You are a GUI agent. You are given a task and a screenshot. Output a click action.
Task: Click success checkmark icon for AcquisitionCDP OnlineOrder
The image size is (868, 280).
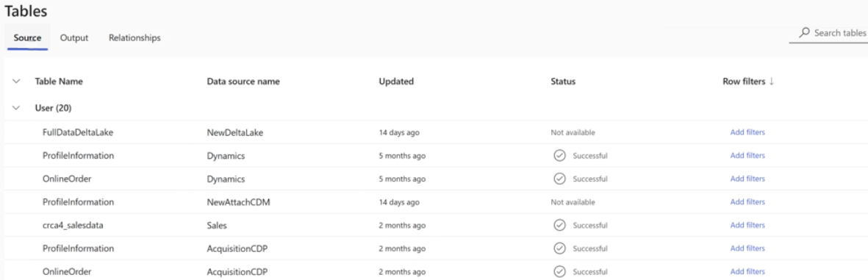(x=559, y=272)
